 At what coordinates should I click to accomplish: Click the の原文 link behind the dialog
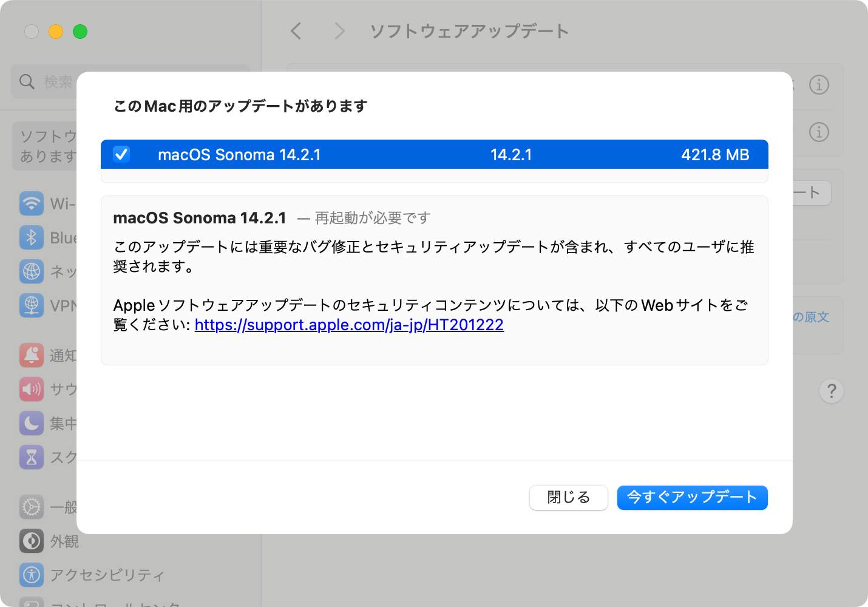[x=811, y=317]
